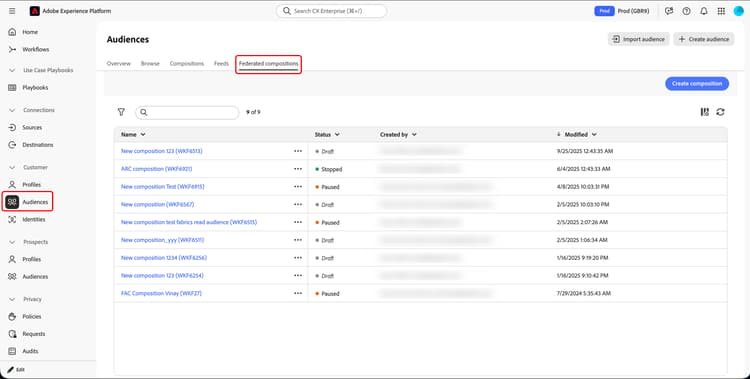This screenshot has height=379, width=750.
Task: Collapse the Privacy sidebar section
Action: 12,299
